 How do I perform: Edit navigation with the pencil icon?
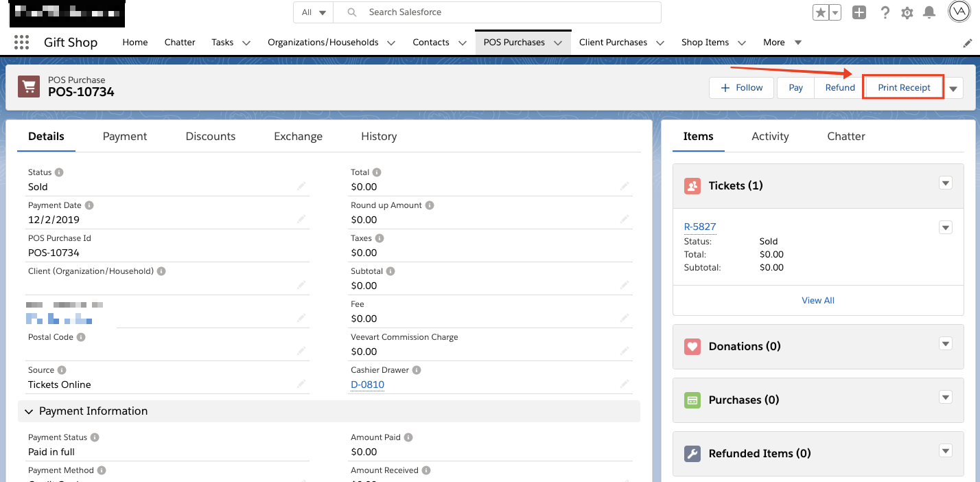(968, 43)
